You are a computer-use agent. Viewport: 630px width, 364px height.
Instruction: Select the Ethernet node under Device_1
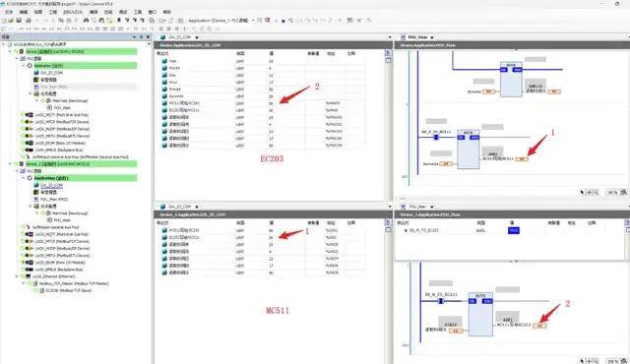(x=53, y=276)
